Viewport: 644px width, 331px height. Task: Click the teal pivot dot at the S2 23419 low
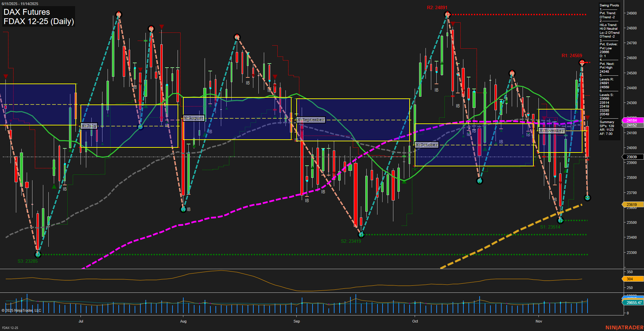361,234
